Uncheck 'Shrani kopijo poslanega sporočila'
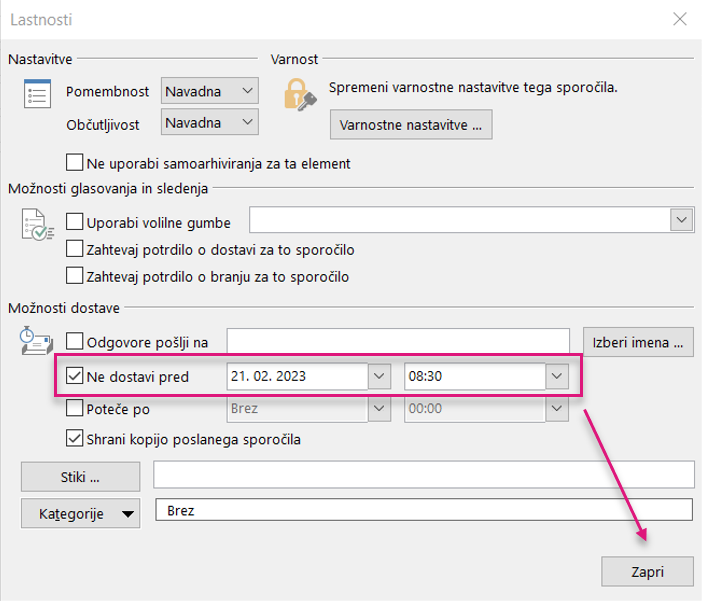 point(74,438)
